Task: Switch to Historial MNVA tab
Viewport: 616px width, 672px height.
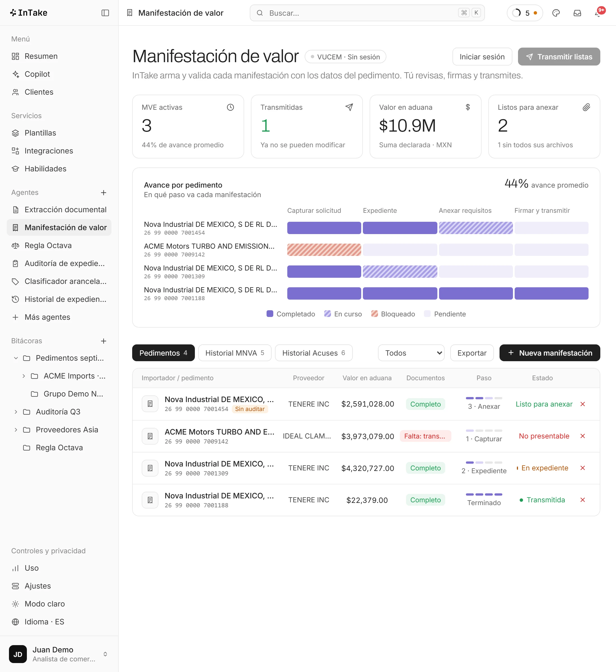Action: click(x=235, y=353)
